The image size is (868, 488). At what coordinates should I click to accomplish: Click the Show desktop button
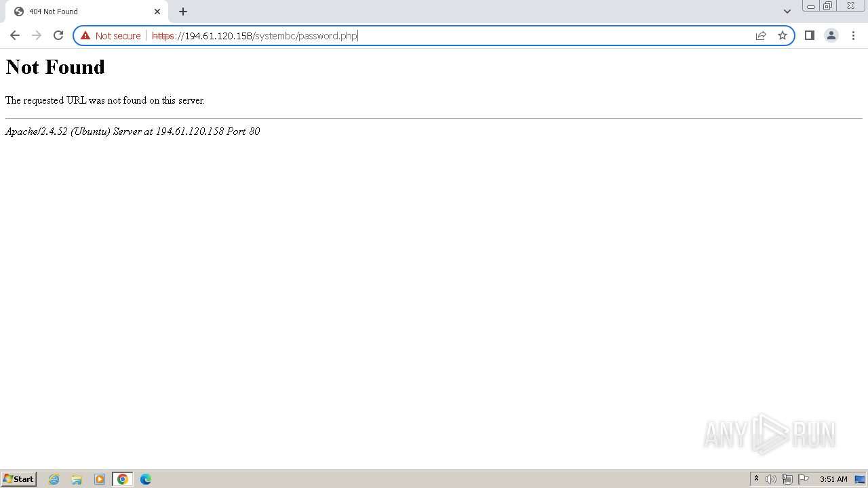[860, 479]
